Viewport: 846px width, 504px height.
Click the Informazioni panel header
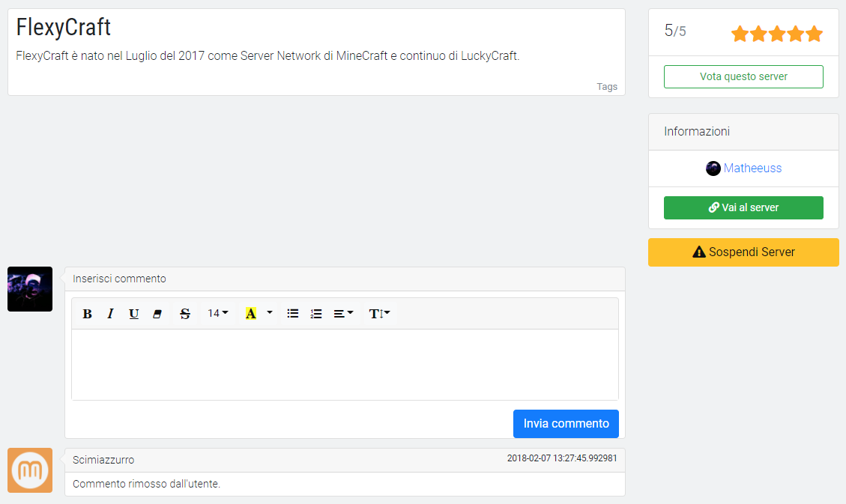pyautogui.click(x=743, y=132)
